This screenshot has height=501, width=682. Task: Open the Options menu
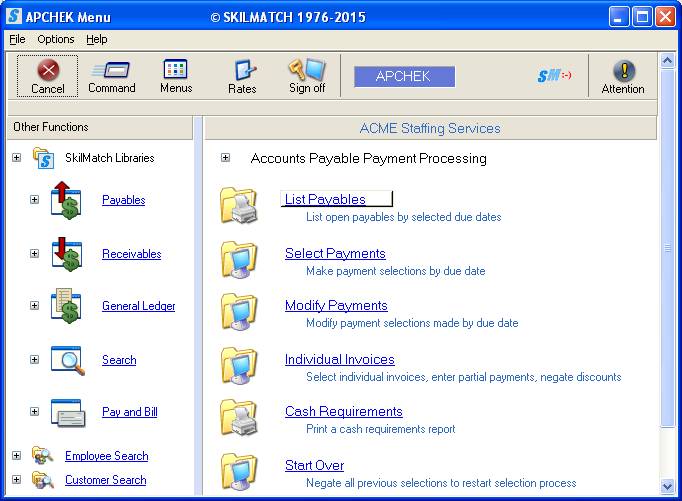[x=56, y=39]
